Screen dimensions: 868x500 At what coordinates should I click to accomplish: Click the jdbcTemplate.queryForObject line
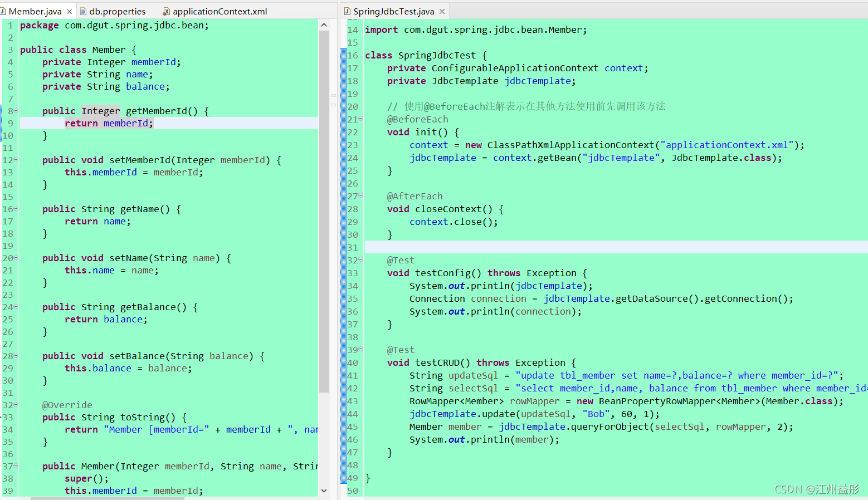tap(601, 427)
